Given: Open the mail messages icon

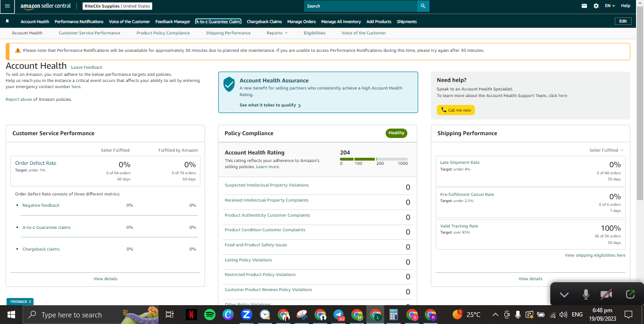Looking at the screenshot, I should point(585,6).
